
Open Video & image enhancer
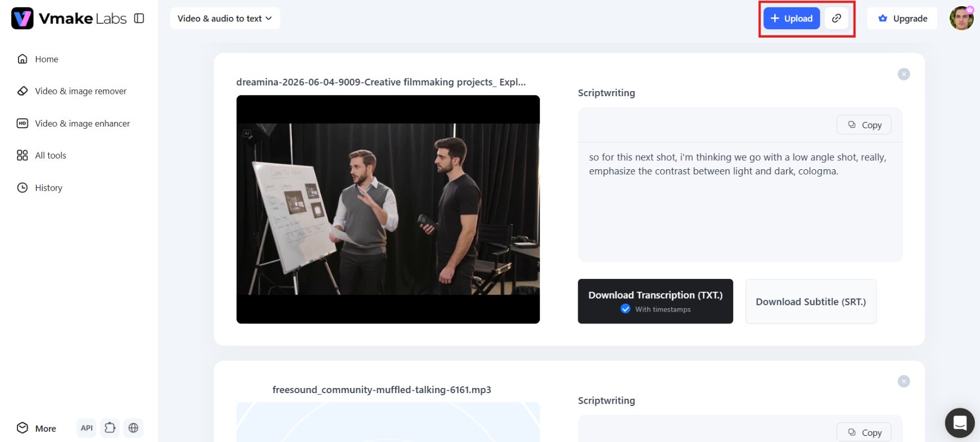(x=74, y=124)
